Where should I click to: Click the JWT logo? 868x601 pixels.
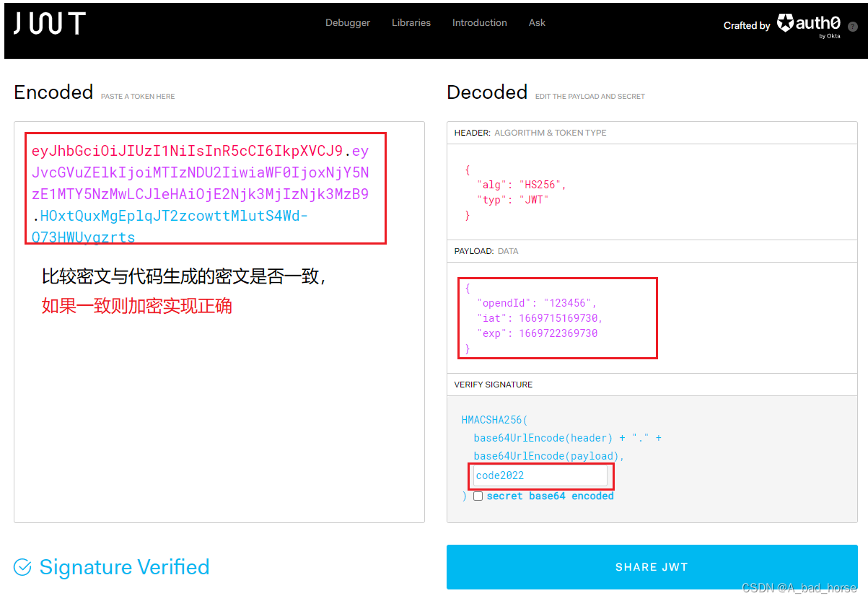pyautogui.click(x=48, y=24)
